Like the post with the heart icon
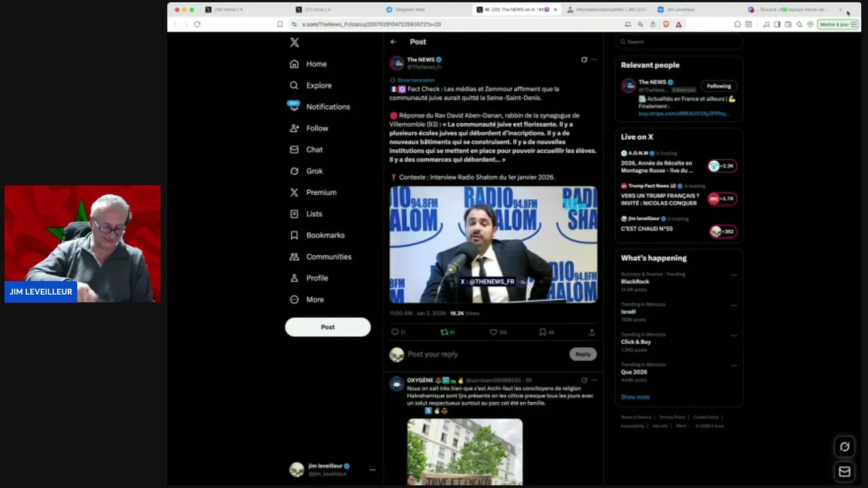Image resolution: width=868 pixels, height=488 pixels. click(x=494, y=332)
